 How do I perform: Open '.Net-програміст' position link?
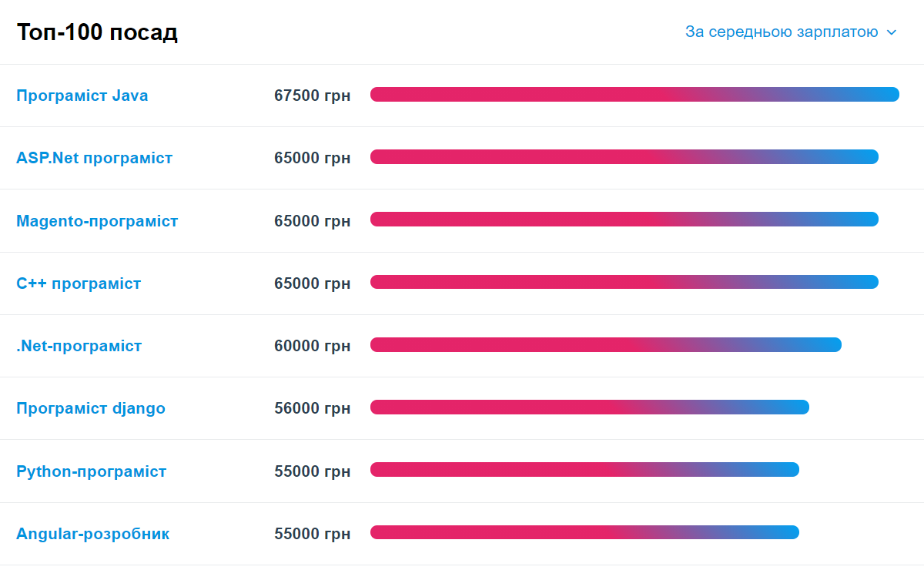click(79, 346)
